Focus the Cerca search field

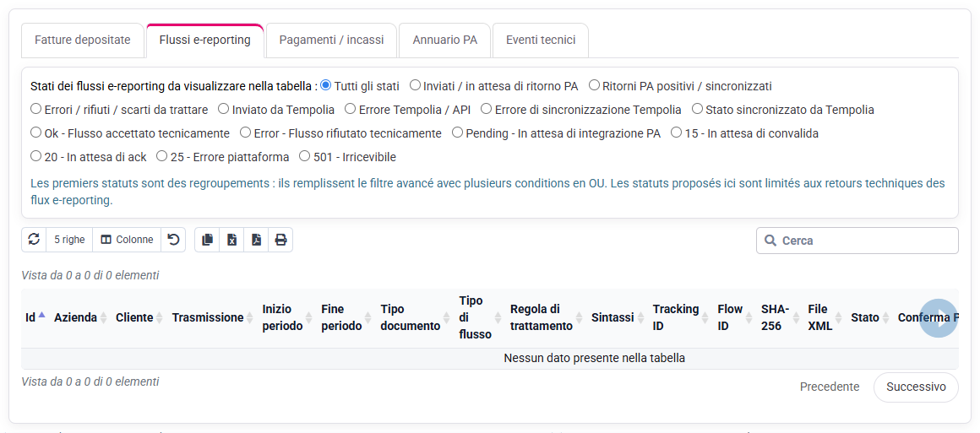pos(857,241)
